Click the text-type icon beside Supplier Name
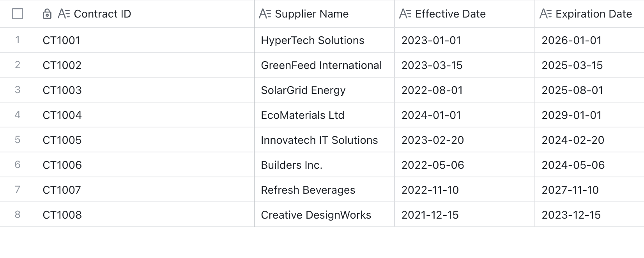This screenshot has height=258, width=644. tap(265, 14)
